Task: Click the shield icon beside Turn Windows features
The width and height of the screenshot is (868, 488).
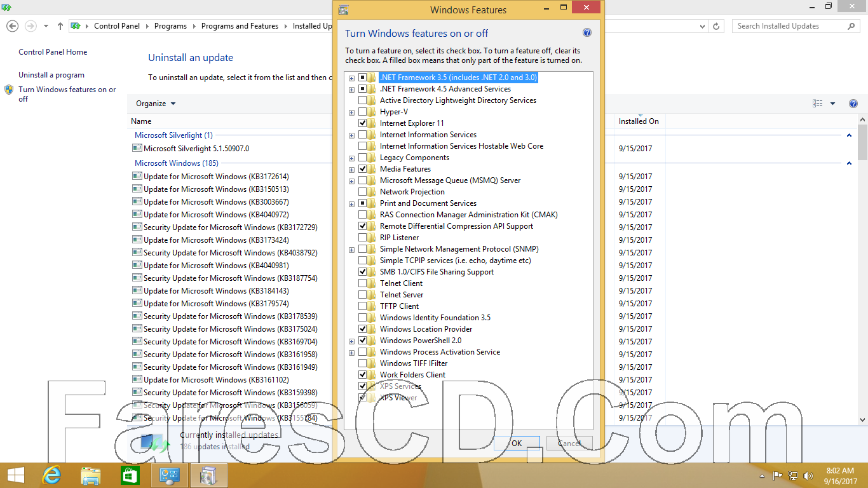Action: click(9, 90)
